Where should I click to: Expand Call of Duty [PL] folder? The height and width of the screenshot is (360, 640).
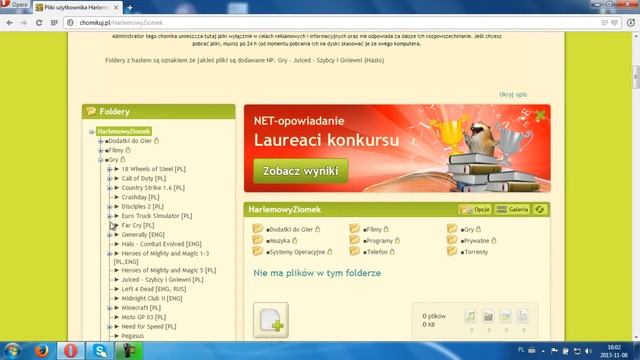109,178
